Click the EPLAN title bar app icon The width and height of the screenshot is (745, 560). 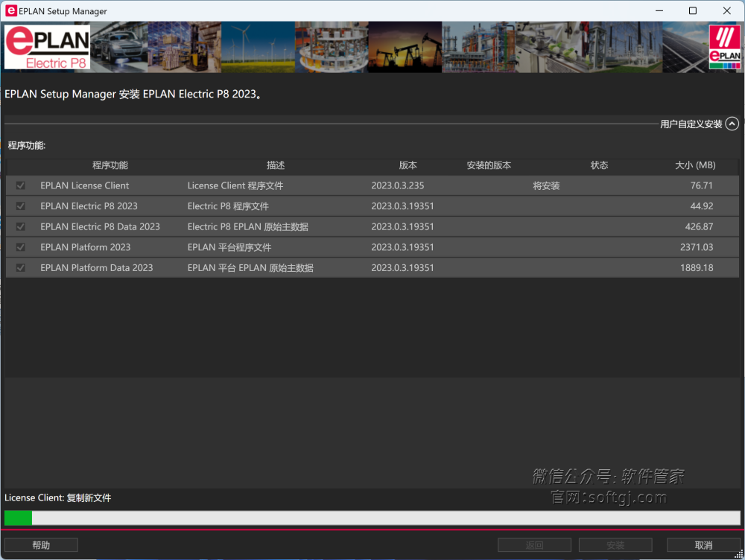(11, 11)
